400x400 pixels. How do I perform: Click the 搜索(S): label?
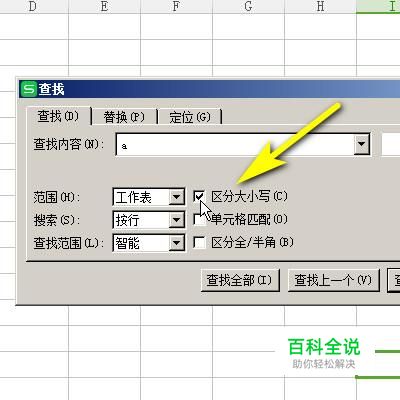(x=57, y=220)
